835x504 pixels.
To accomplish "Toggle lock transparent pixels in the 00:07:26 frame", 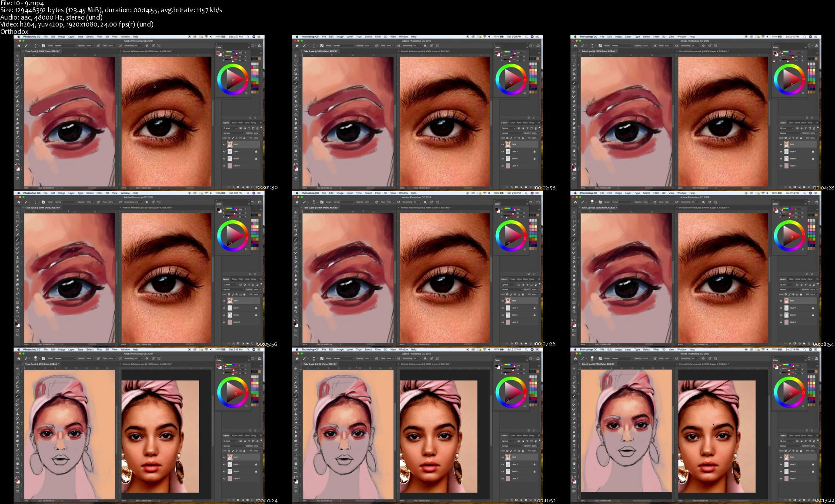I will pyautogui.click(x=508, y=295).
